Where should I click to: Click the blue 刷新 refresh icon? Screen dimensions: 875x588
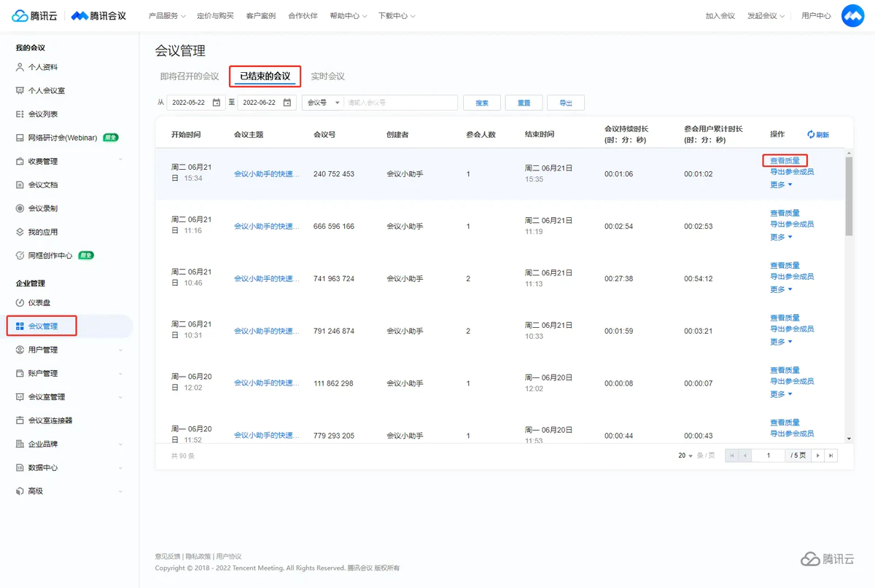[811, 135]
